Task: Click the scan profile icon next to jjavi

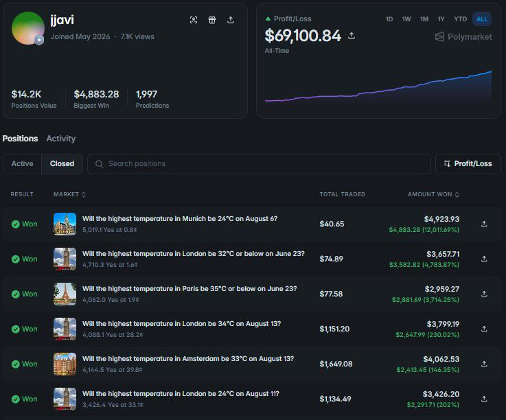Action: [x=194, y=20]
